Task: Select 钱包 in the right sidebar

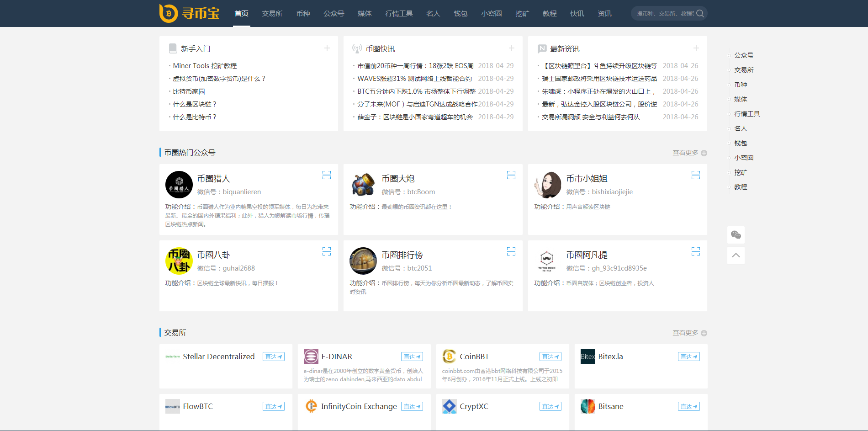Action: click(x=741, y=143)
